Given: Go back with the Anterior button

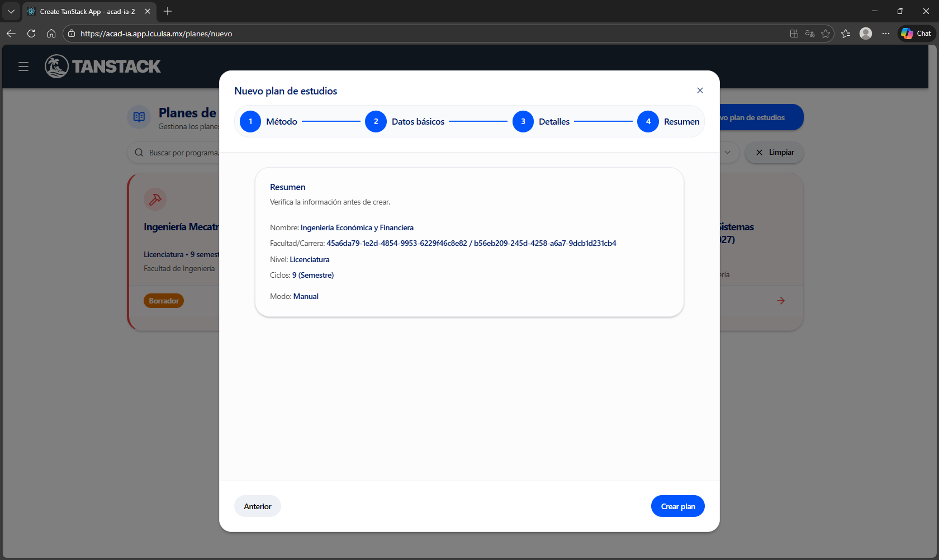Looking at the screenshot, I should click(257, 506).
